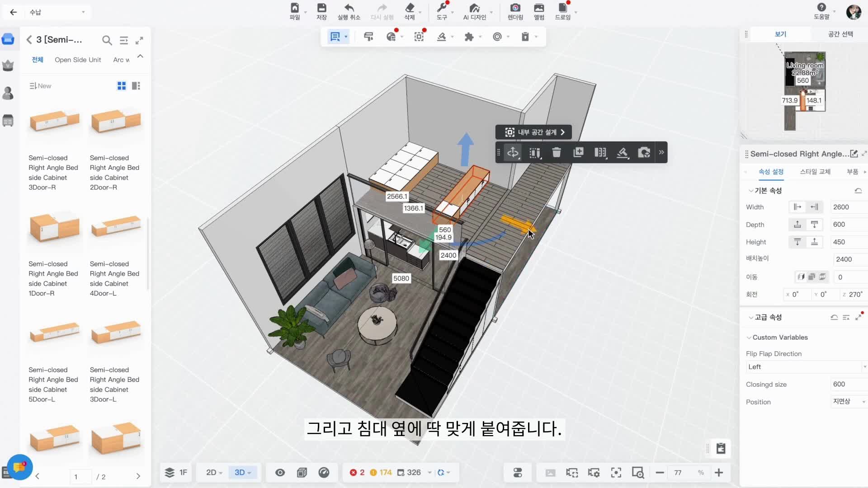This screenshot has height=488, width=868.
Task: Select the Open Side Unit category tab
Action: pyautogui.click(x=78, y=60)
